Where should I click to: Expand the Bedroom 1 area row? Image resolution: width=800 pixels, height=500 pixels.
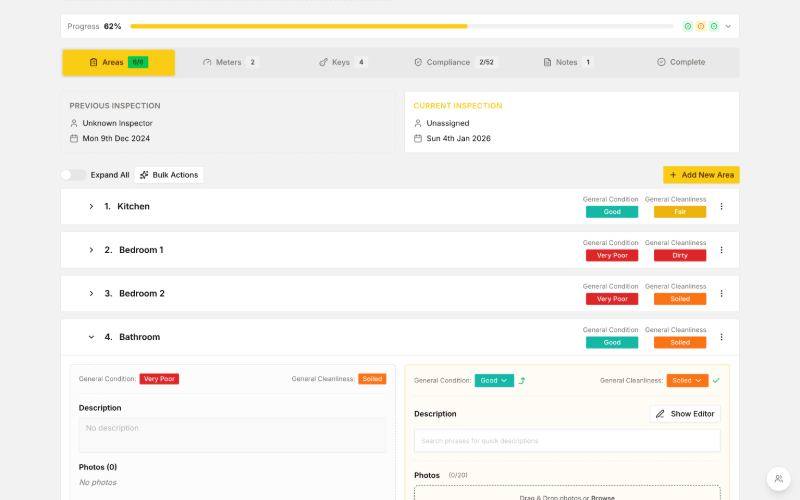[x=91, y=250]
